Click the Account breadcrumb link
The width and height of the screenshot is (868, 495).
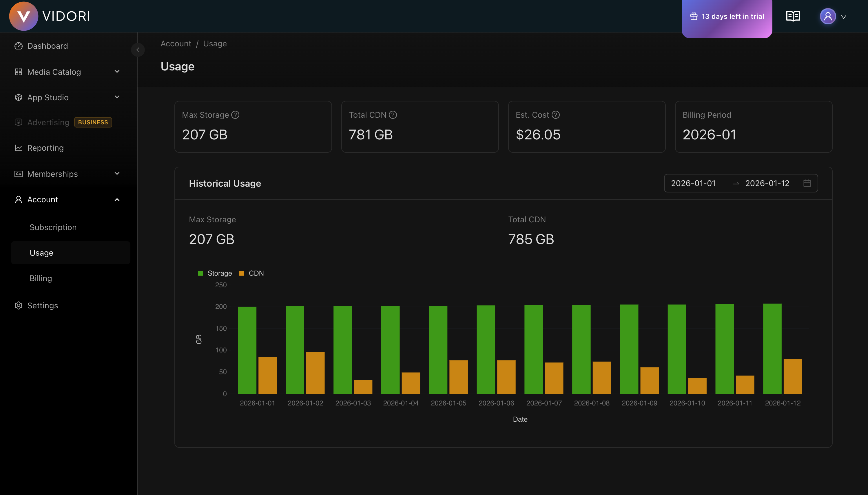pos(176,43)
